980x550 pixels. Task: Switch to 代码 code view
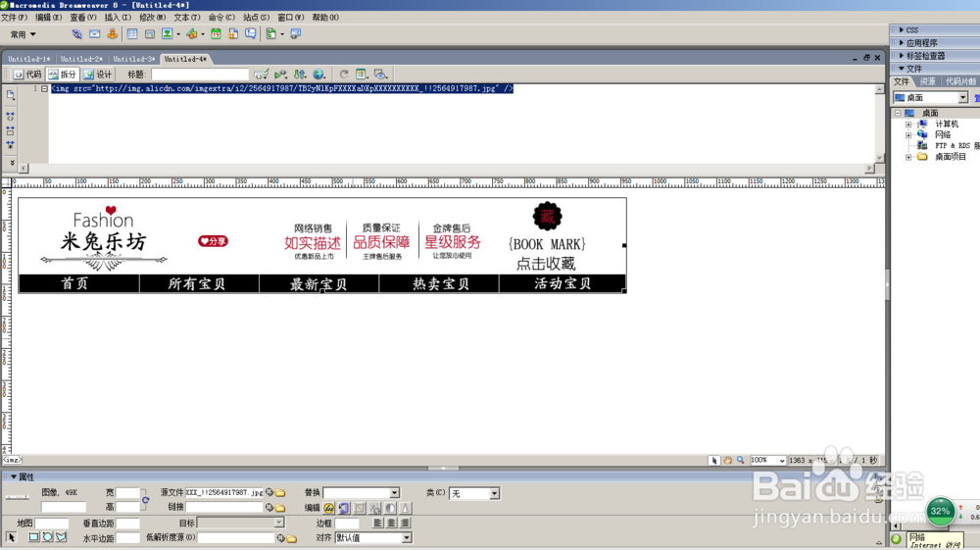click(x=27, y=75)
